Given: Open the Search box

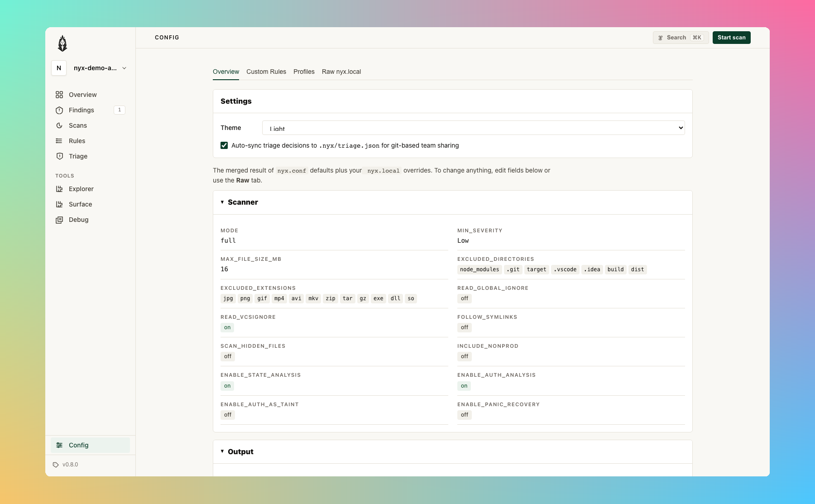Looking at the screenshot, I should (x=681, y=38).
